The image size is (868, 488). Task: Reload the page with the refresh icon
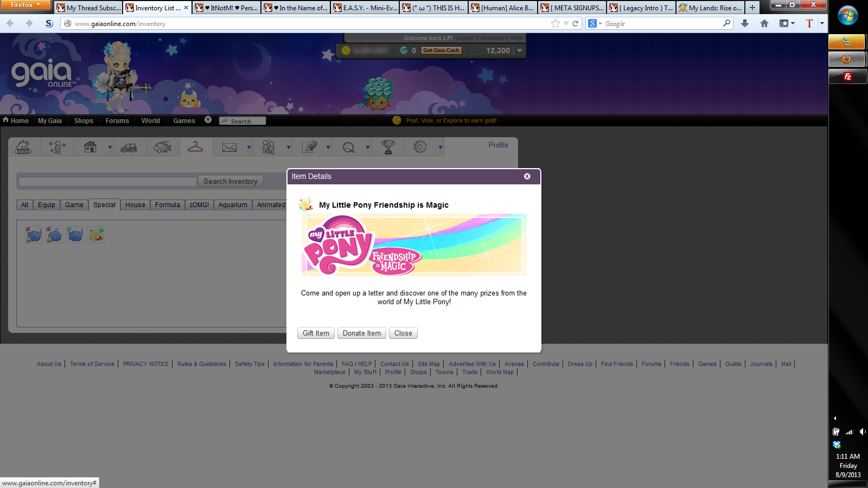click(575, 23)
